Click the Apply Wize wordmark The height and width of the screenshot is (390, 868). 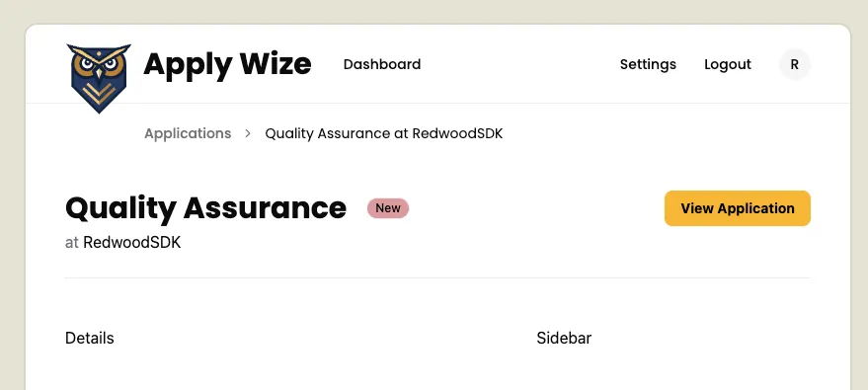[227, 64]
